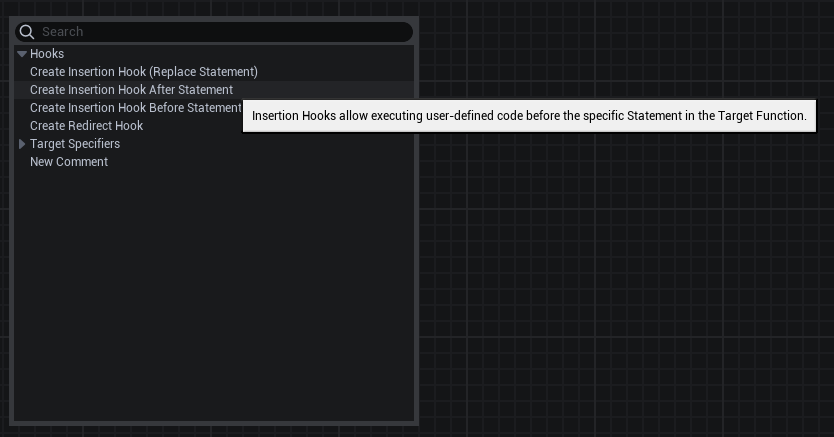
Task: Collapse the Hooks category arrow
Action: pyautogui.click(x=22, y=54)
